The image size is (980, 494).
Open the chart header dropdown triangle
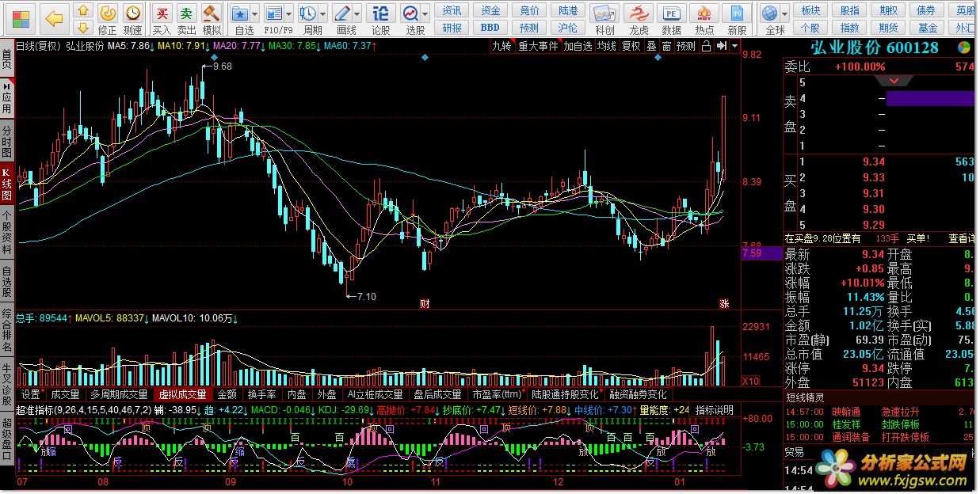point(734,47)
